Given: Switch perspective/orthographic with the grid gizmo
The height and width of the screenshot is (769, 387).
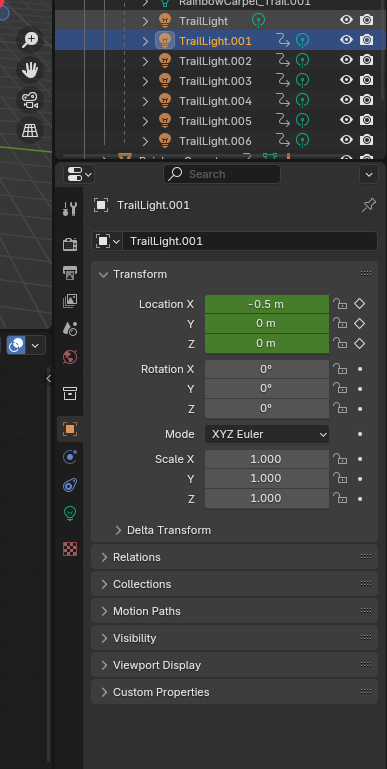Looking at the screenshot, I should [x=30, y=130].
